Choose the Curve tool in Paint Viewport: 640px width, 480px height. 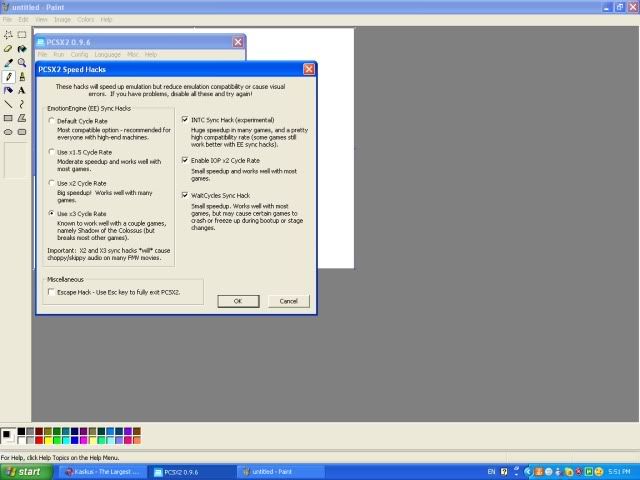pos(22,104)
